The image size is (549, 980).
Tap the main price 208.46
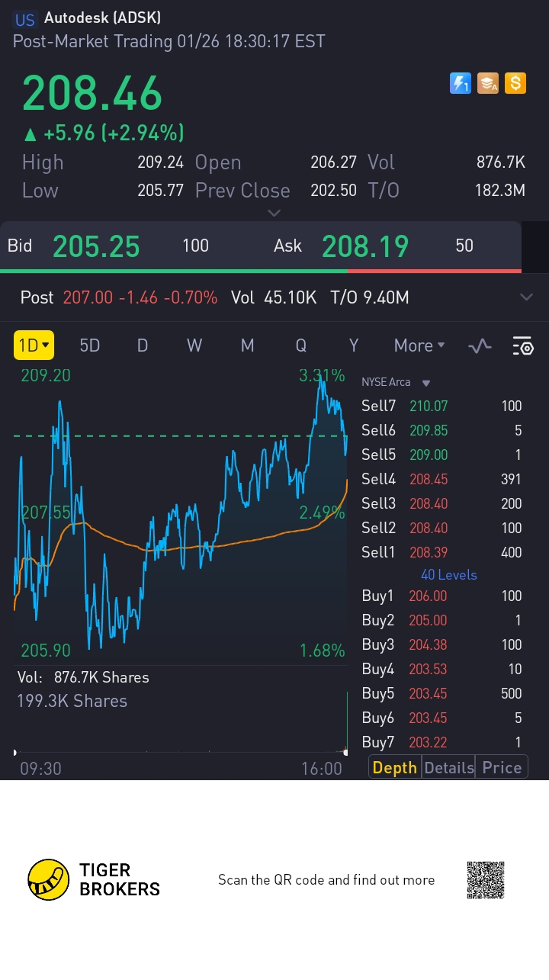coord(92,93)
